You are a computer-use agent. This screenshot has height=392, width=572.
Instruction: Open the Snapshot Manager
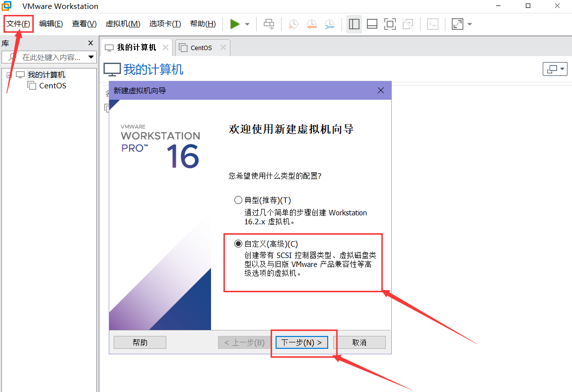(x=329, y=24)
